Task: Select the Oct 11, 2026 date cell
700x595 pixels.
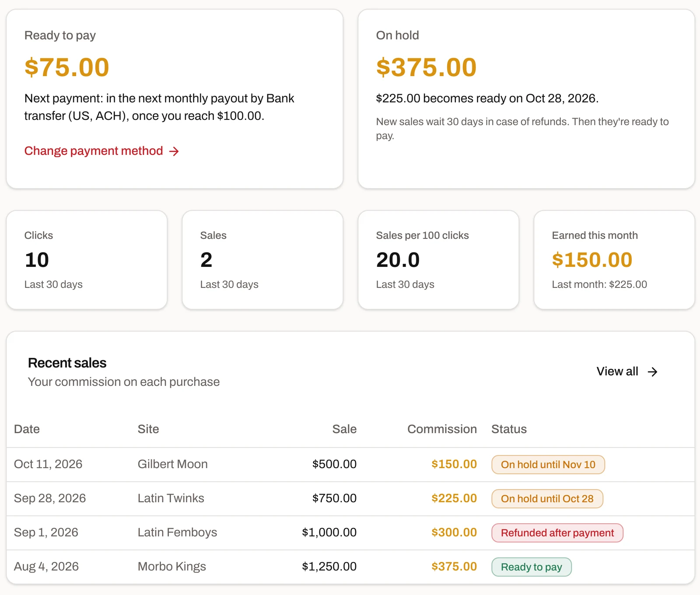Action: coord(48,464)
